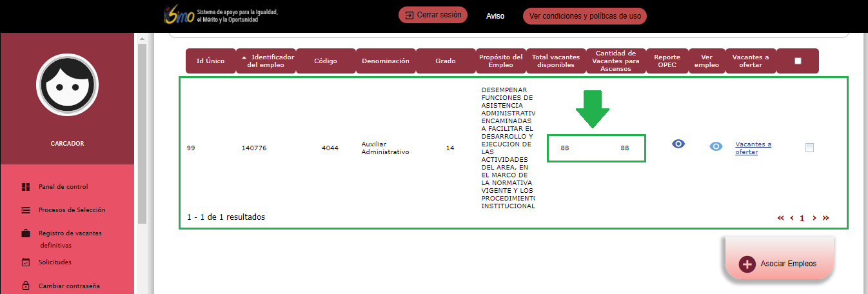Go to the last results page

click(x=825, y=218)
